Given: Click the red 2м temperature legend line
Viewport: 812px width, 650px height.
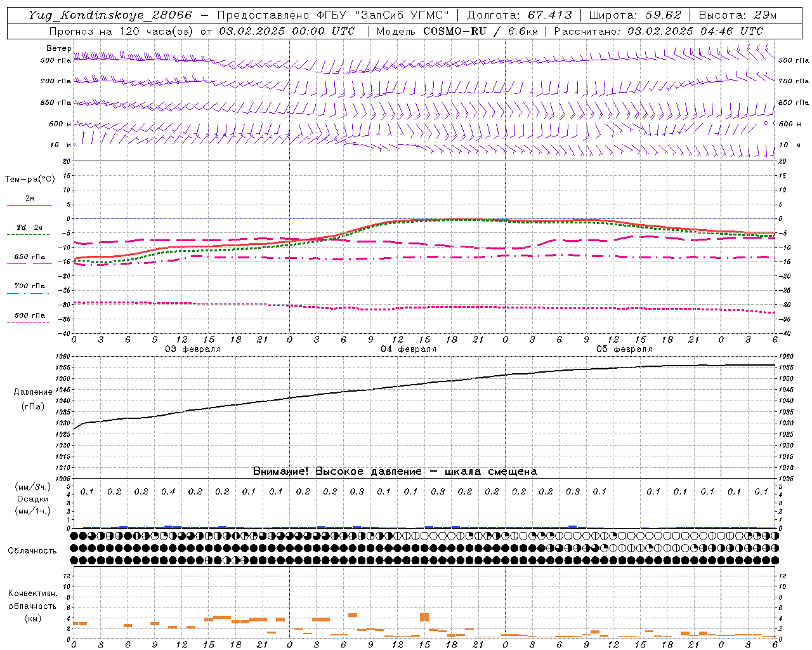Looking at the screenshot, I should coord(29,205).
